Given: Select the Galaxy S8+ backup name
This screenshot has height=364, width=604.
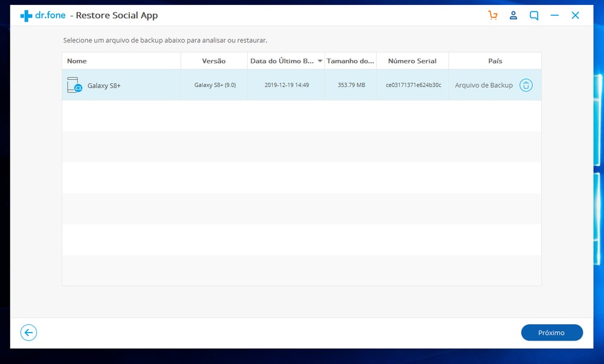Looking at the screenshot, I should 104,86.
